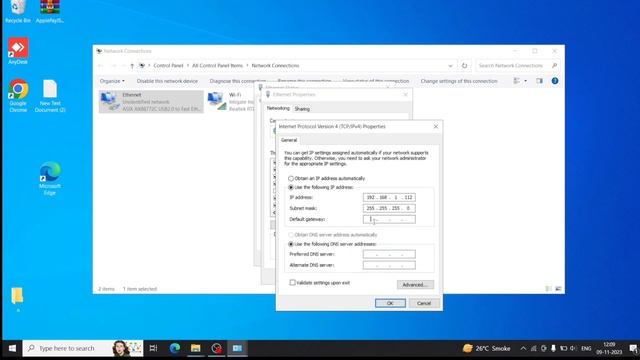
Task: Click the IP address field
Action: [x=389, y=197]
